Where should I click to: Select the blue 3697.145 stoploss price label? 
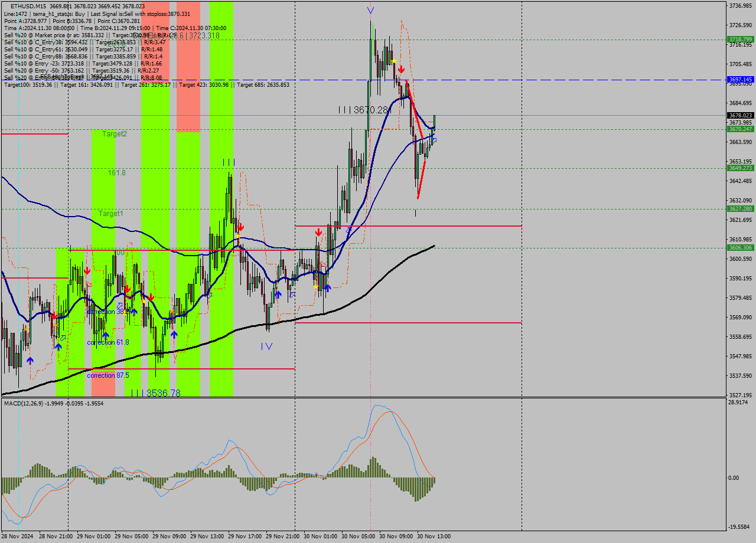pos(739,78)
